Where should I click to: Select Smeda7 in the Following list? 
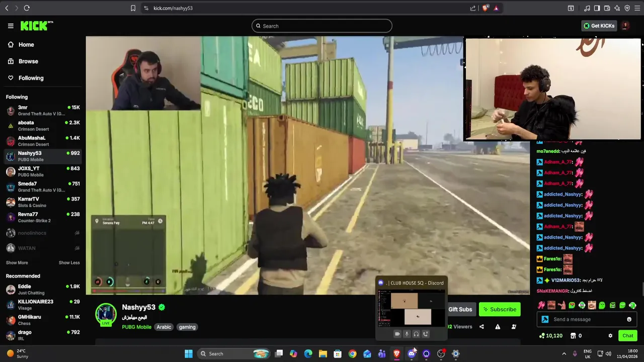click(43, 187)
